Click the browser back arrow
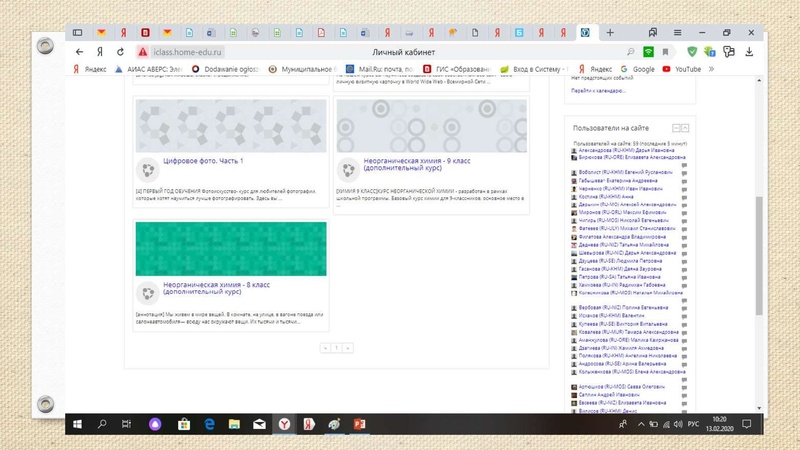Image resolution: width=800 pixels, height=450 pixels. pos(80,52)
